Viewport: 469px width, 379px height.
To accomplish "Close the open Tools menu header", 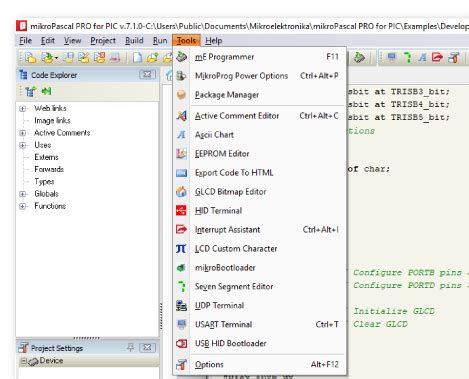I will tap(186, 41).
